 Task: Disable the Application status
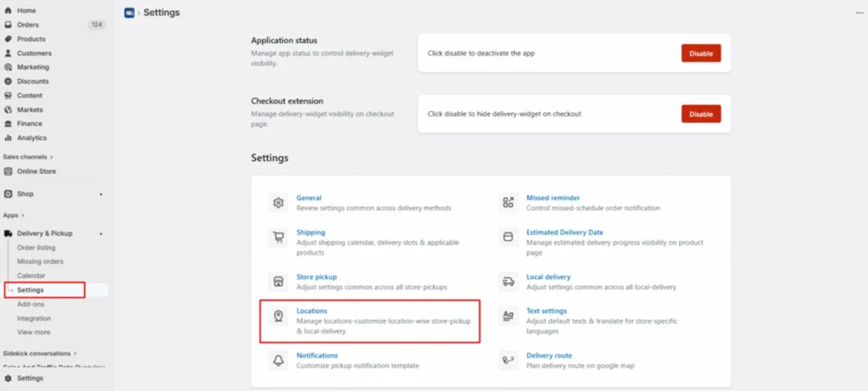(x=701, y=53)
